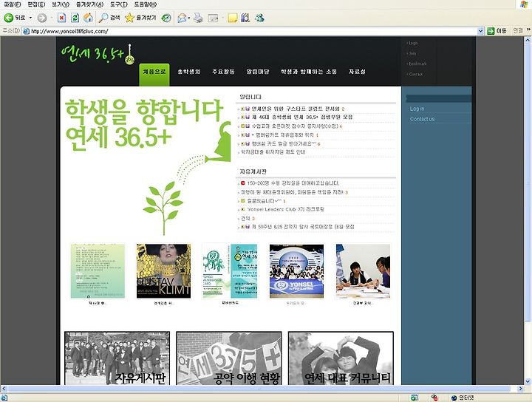
Task: Open the 자료실 navigation tab
Action: (357, 72)
